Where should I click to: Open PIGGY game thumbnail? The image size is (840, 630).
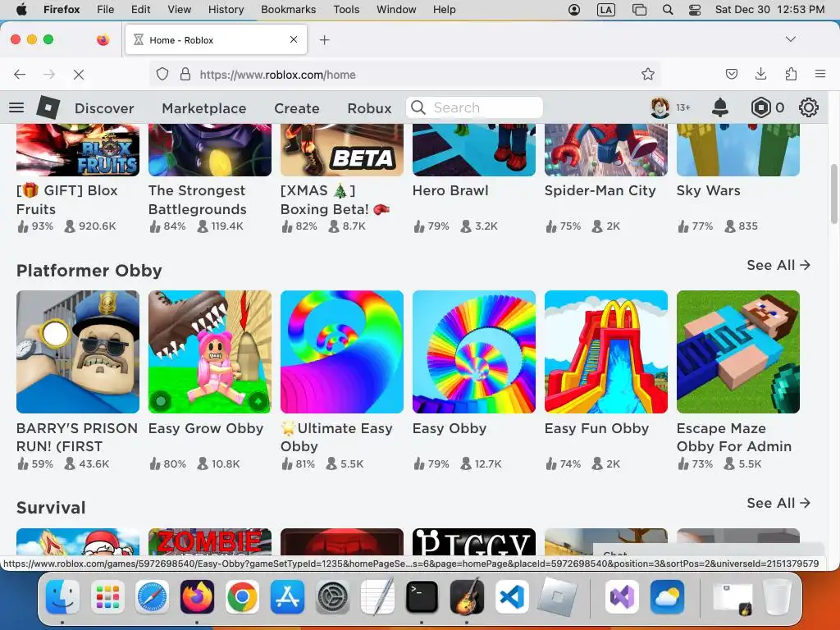(x=474, y=541)
